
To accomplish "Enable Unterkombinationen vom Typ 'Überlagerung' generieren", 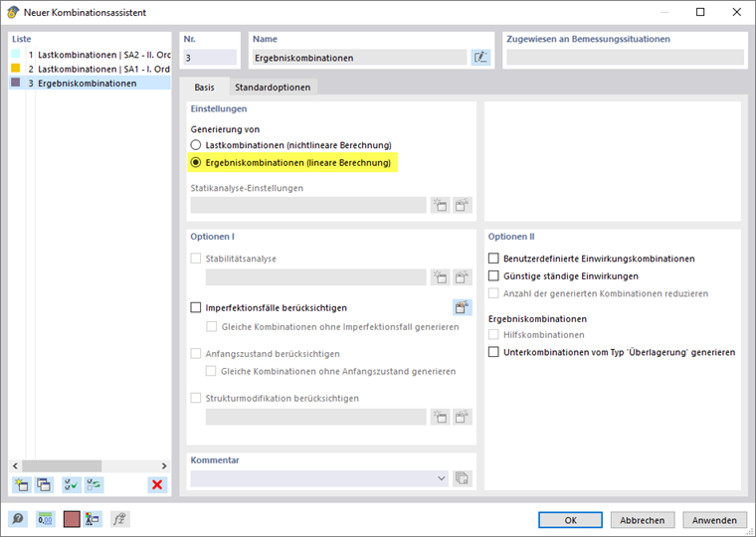I will click(493, 352).
